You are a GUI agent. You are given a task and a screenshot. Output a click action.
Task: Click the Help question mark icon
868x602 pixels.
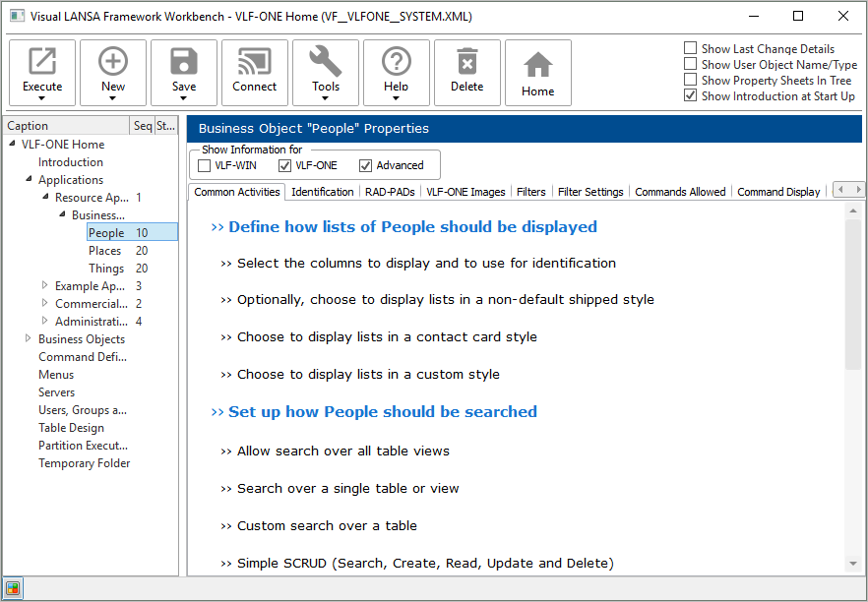coord(397,63)
